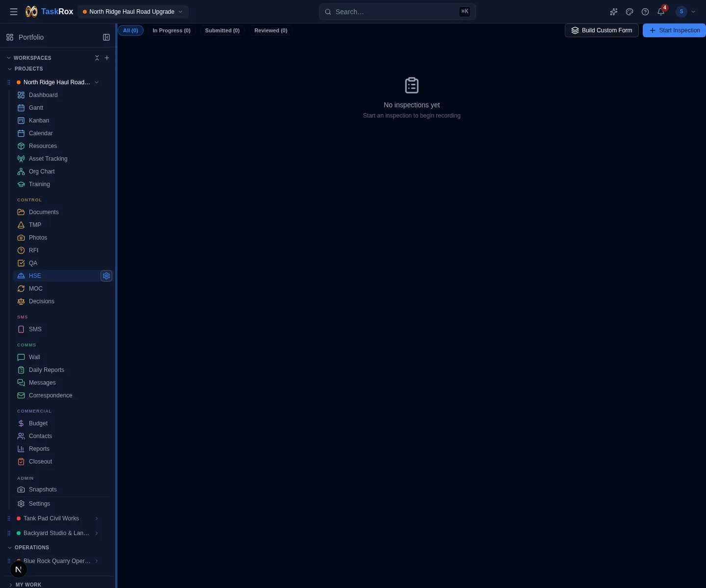Viewport: 706px width, 588px height.
Task: Select the All (0) tab
Action: click(x=130, y=30)
